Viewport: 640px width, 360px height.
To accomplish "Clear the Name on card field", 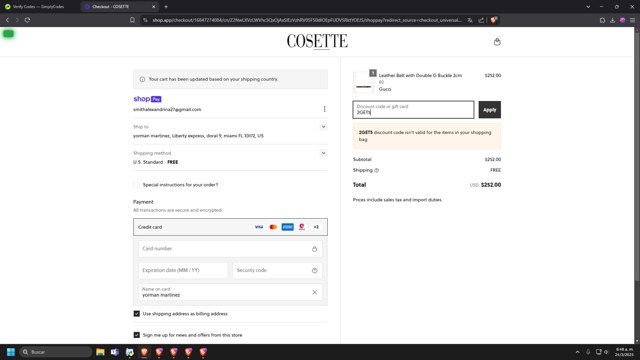I will point(314,292).
